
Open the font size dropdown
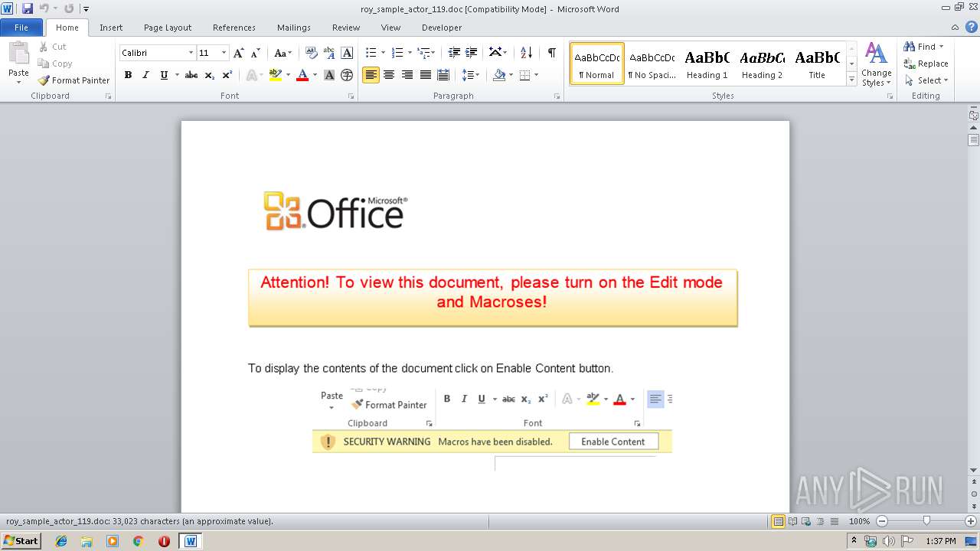click(x=224, y=53)
